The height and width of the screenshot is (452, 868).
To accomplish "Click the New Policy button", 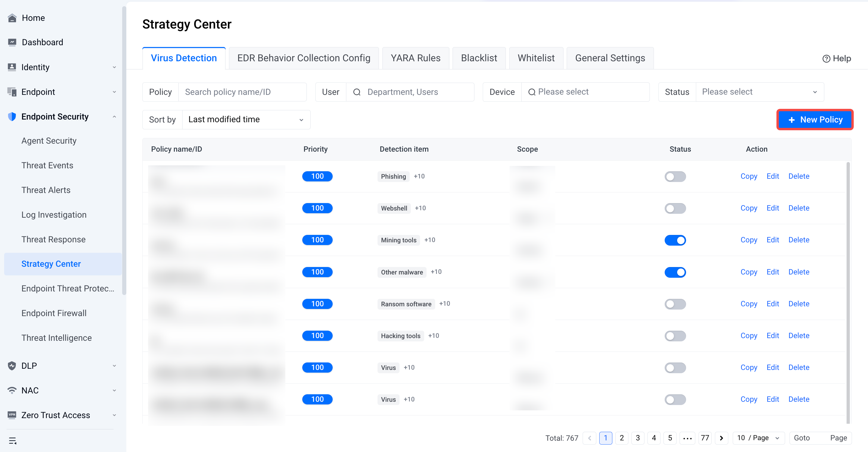I will (x=815, y=120).
